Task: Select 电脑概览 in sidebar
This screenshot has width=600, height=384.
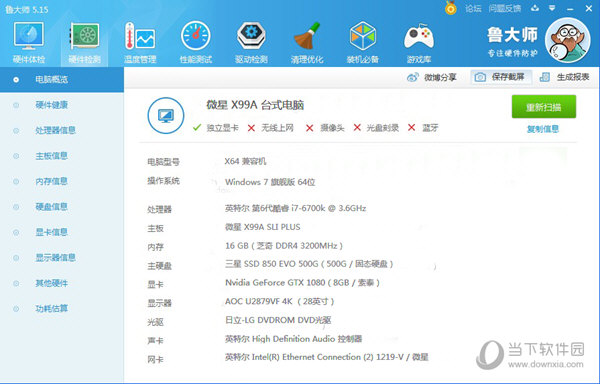Action: click(x=62, y=80)
